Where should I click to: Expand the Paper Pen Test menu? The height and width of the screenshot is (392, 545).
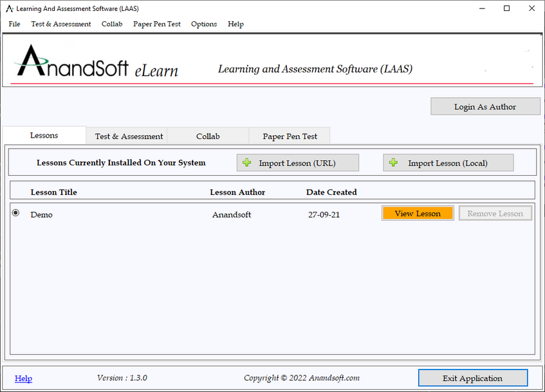[157, 24]
